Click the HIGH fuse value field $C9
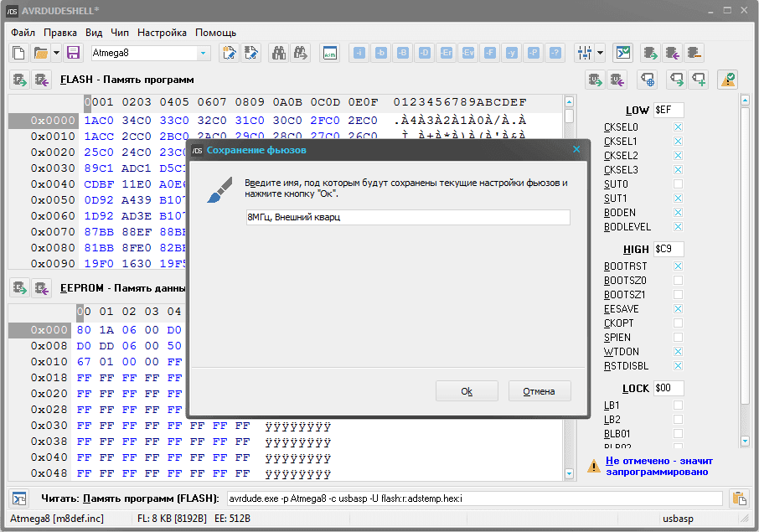759x532 pixels. click(669, 249)
